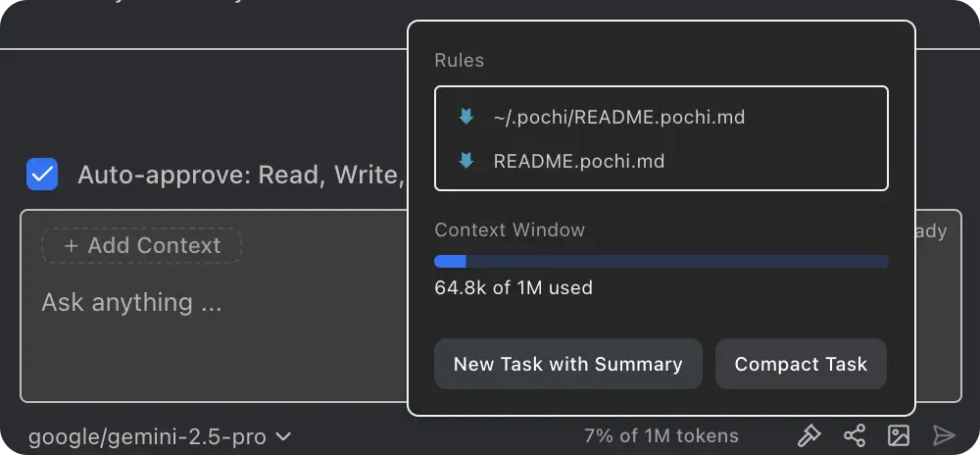Click the arrow icon beside ~/.pochi/README.pochi.md
Screen dimensions: 980x455
click(x=466, y=118)
